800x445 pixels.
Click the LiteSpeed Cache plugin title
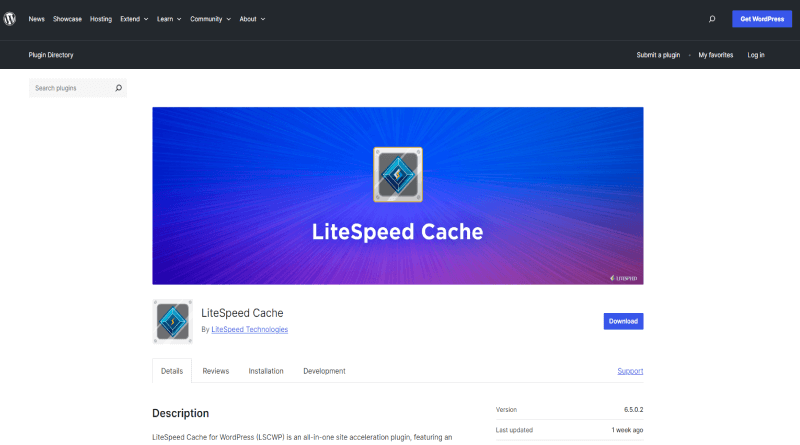click(242, 313)
